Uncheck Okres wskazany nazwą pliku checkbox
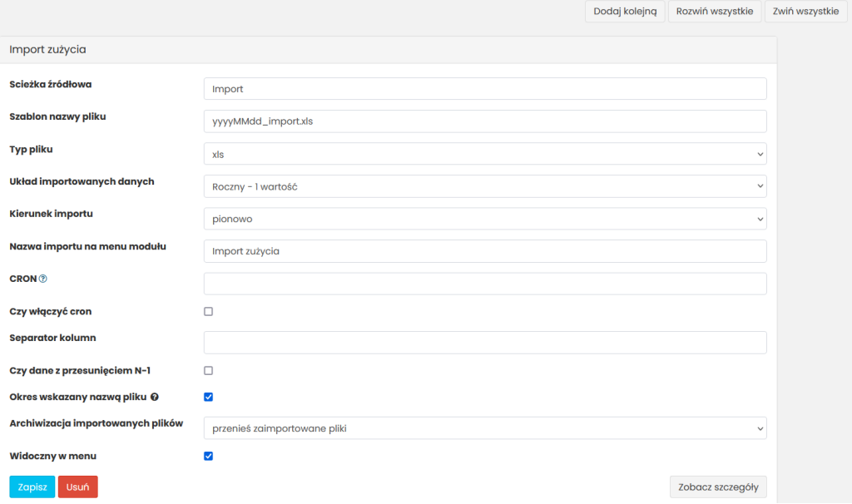Viewport: 852px width, 504px height. pyautogui.click(x=209, y=397)
